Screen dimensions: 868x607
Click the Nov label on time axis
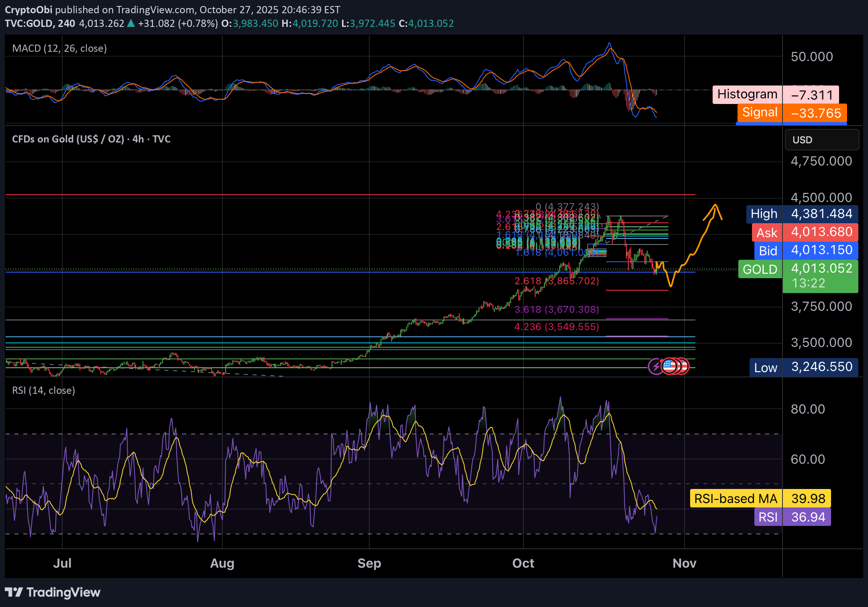coord(684,563)
